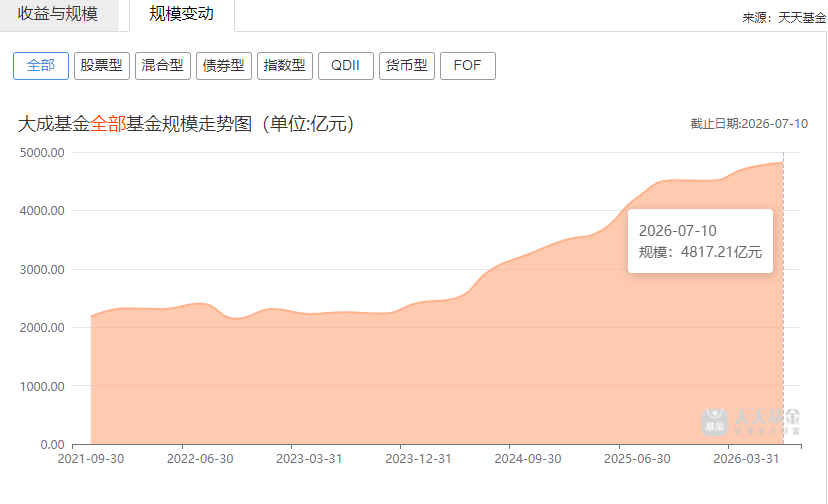Switch to the 收益与规模 tab

point(58,14)
